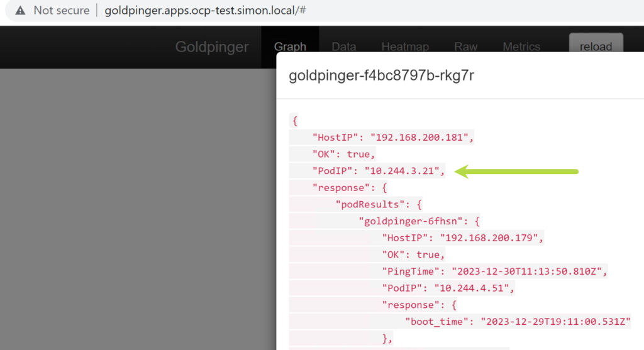
Task: Click the HostIP 192.168.200.181 line
Action: point(393,138)
